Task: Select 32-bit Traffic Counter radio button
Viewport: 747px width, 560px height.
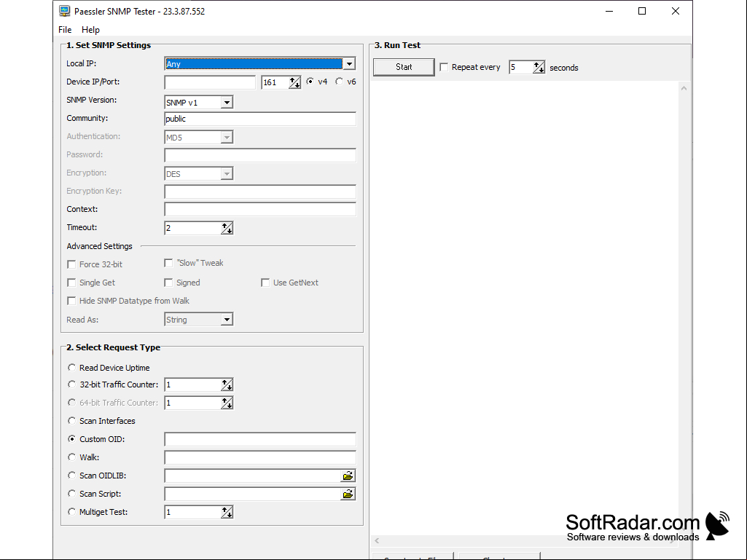Action: tap(71, 384)
